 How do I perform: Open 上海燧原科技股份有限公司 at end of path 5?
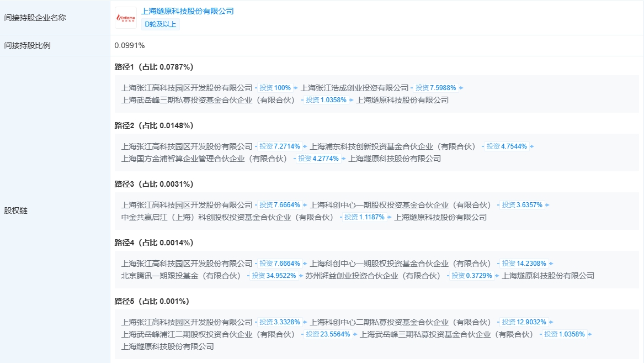coord(168,348)
